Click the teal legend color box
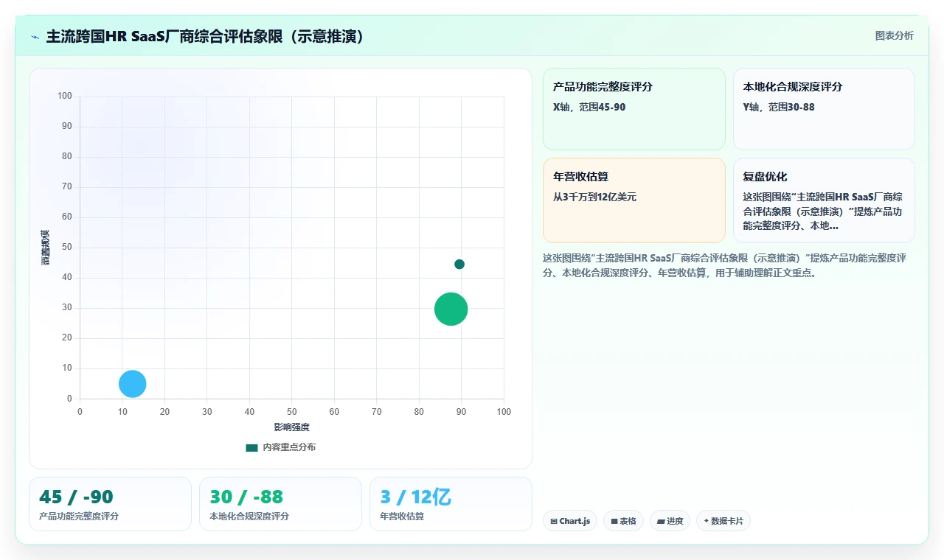 point(252,447)
